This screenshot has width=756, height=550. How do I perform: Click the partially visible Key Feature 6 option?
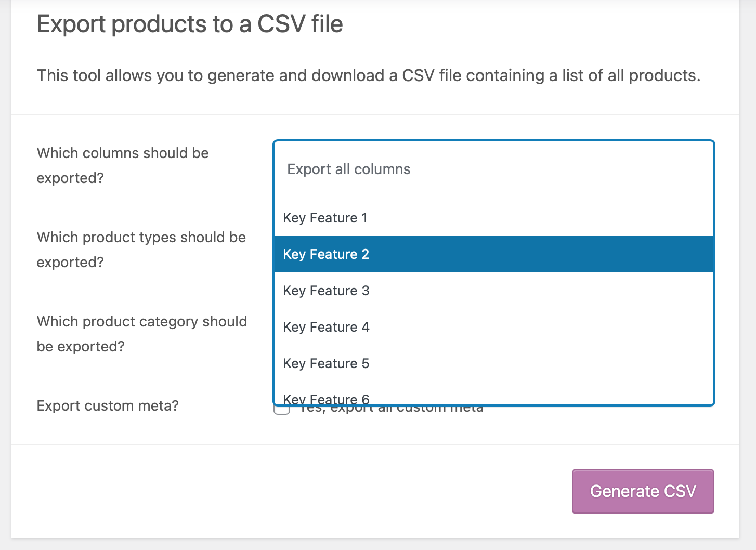tap(327, 399)
